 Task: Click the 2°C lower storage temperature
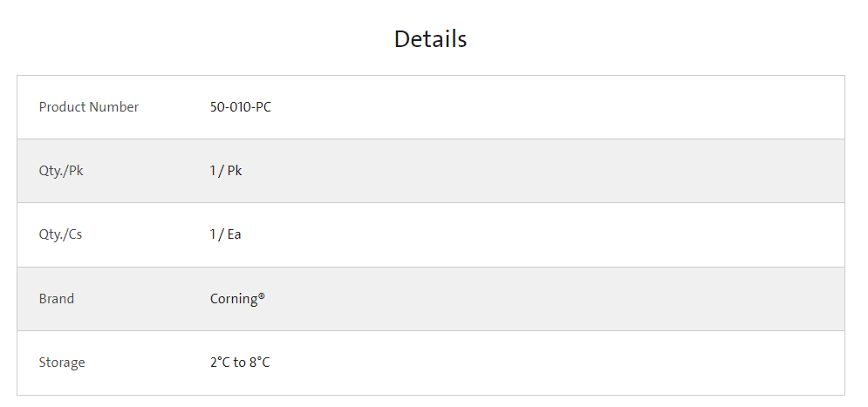click(x=220, y=363)
